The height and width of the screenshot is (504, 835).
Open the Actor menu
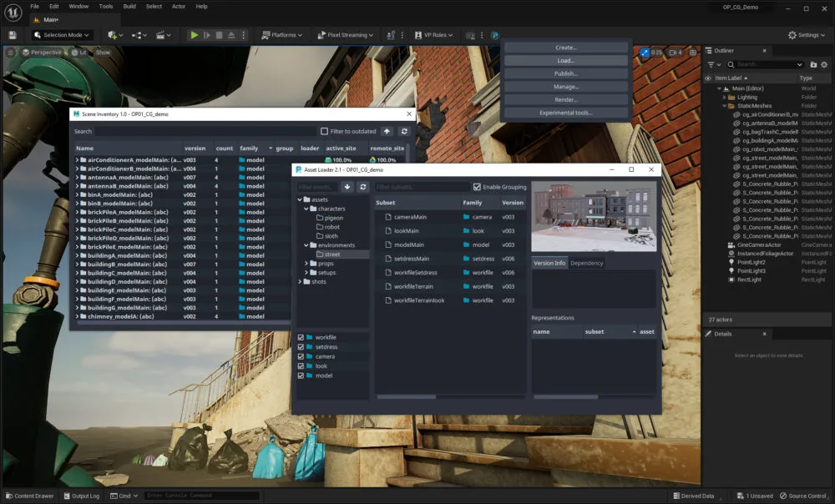point(179,7)
